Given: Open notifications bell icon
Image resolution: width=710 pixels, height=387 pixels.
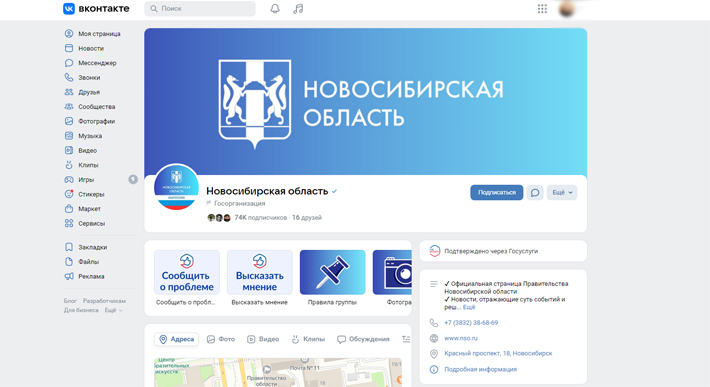Looking at the screenshot, I should pos(275,9).
